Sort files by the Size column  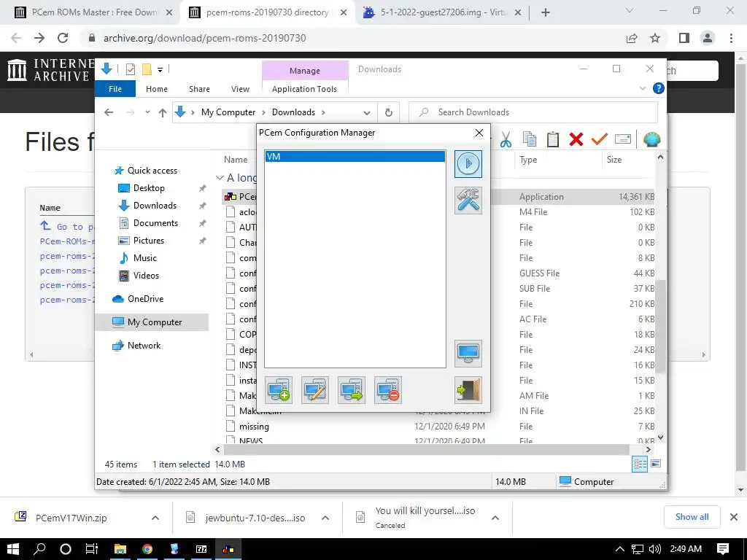[614, 160]
